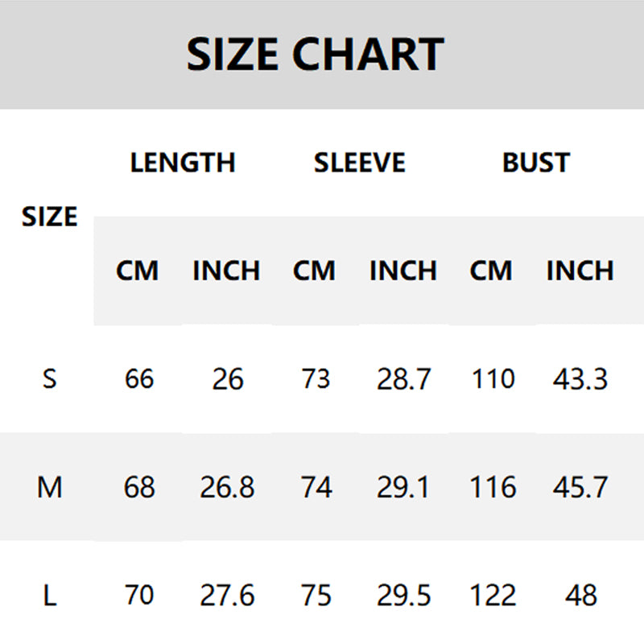Click the CM subheader under LENGTH

138,270
